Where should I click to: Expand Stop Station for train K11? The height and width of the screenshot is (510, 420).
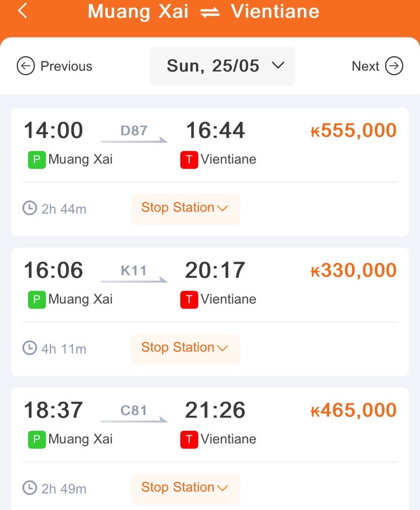pos(186,349)
